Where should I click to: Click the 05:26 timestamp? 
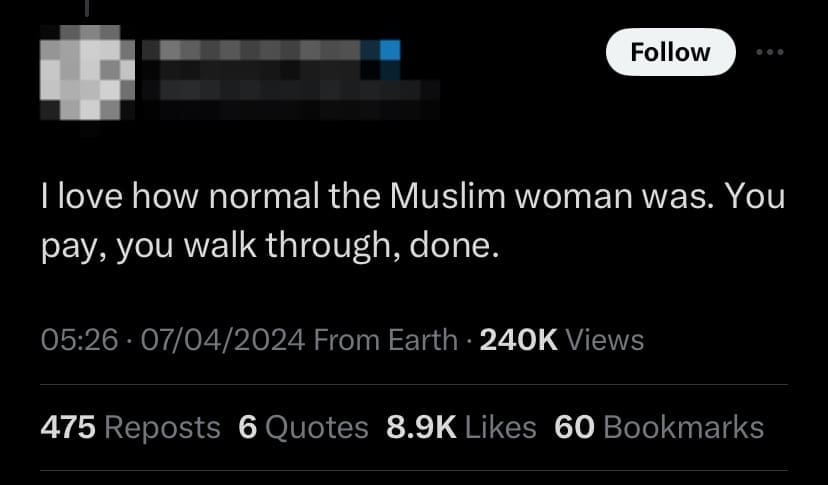[79, 339]
